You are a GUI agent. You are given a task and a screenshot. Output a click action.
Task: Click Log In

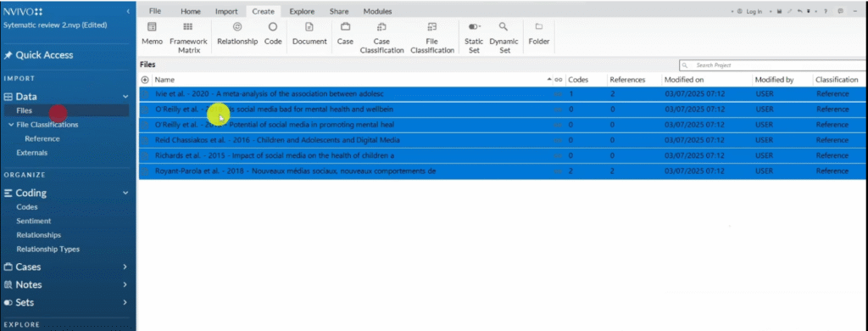pyautogui.click(x=754, y=12)
